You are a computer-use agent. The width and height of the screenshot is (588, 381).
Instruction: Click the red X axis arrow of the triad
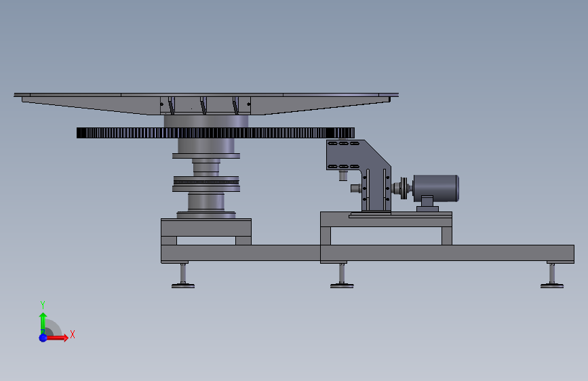57,338
